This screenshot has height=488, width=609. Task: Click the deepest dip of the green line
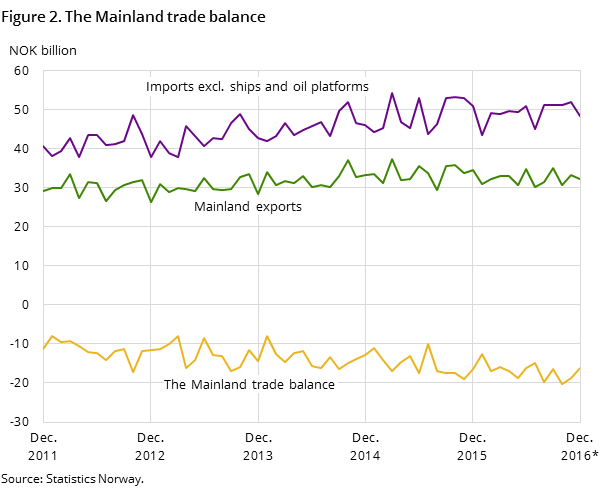tap(151, 202)
